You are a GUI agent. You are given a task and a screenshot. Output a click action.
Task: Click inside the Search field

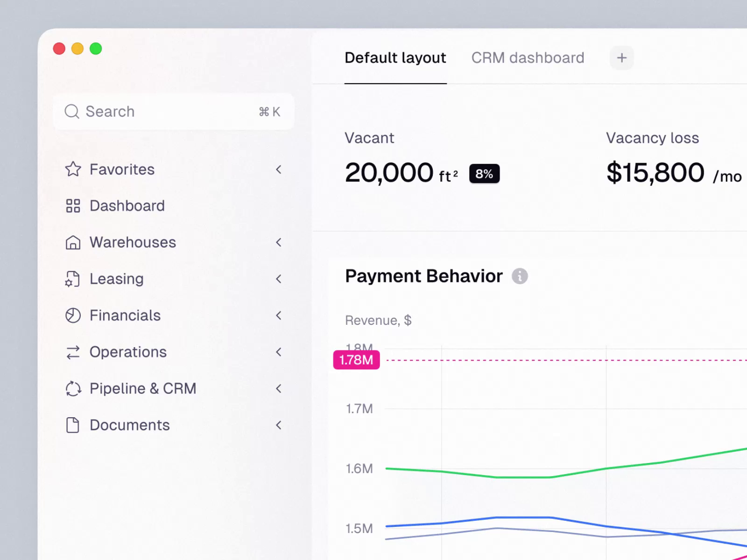pyautogui.click(x=140, y=112)
